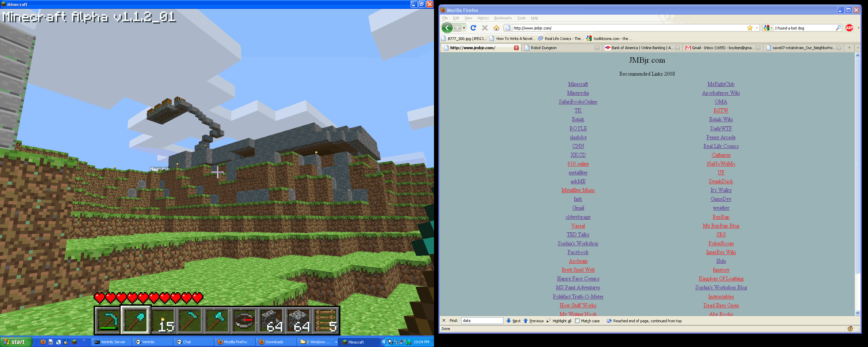Close the Gmail Inbox tab

[x=758, y=48]
